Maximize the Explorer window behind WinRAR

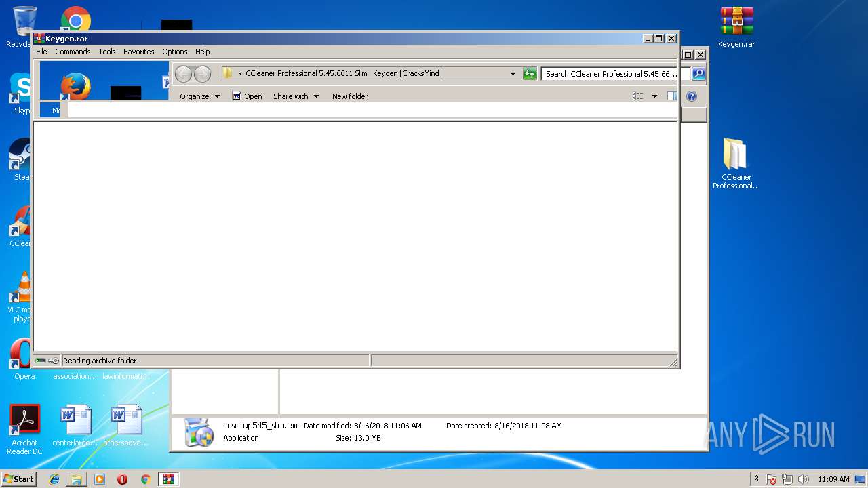[688, 54]
